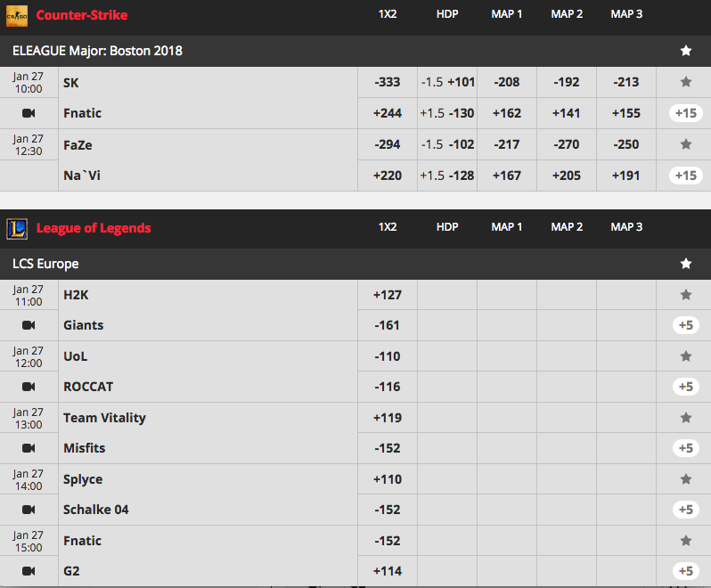Select SK 1X2 odds -333
This screenshot has width=711, height=588.
[x=388, y=82]
